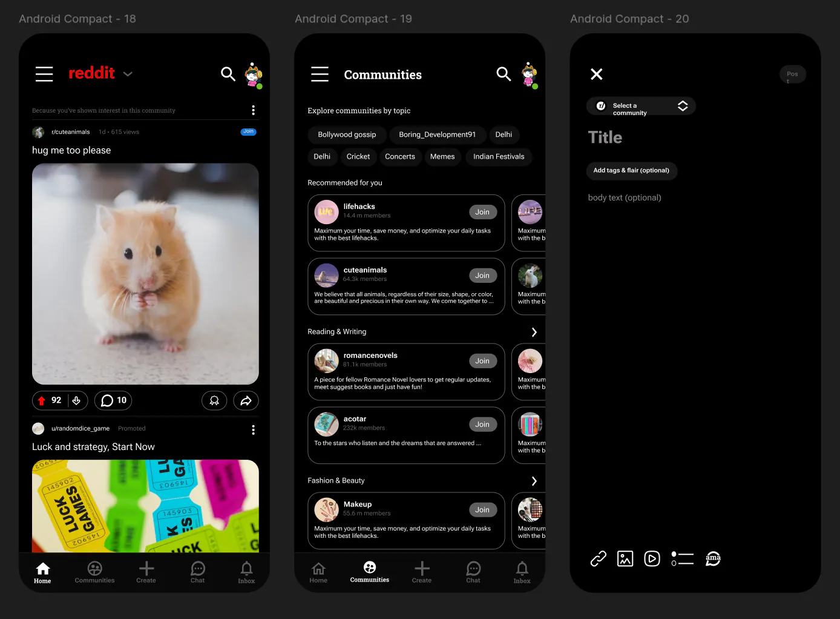Viewport: 840px width, 619px height.
Task: Add tags & flair to post
Action: (x=631, y=171)
